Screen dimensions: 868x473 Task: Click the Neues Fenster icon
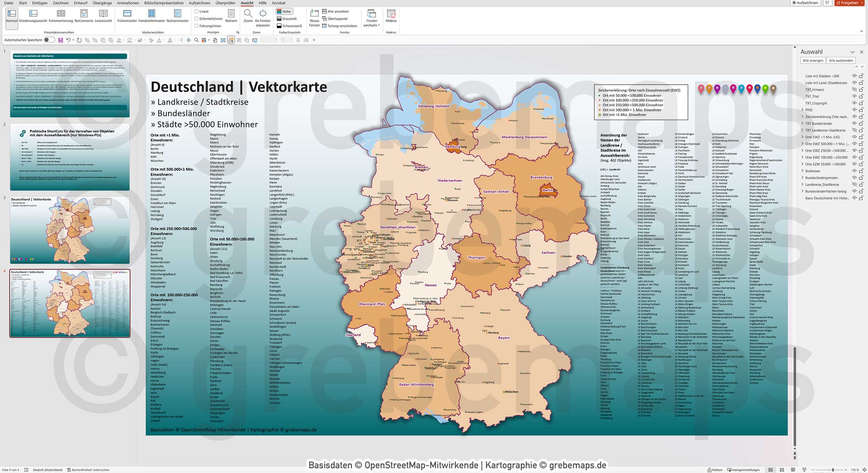pos(314,17)
